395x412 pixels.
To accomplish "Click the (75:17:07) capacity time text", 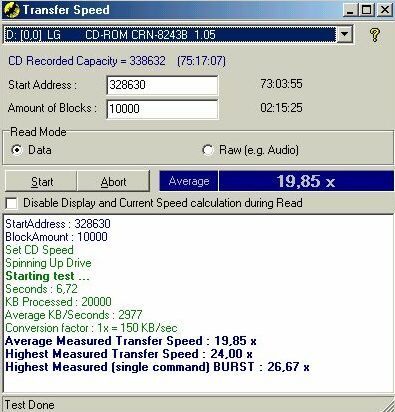I will (201, 61).
